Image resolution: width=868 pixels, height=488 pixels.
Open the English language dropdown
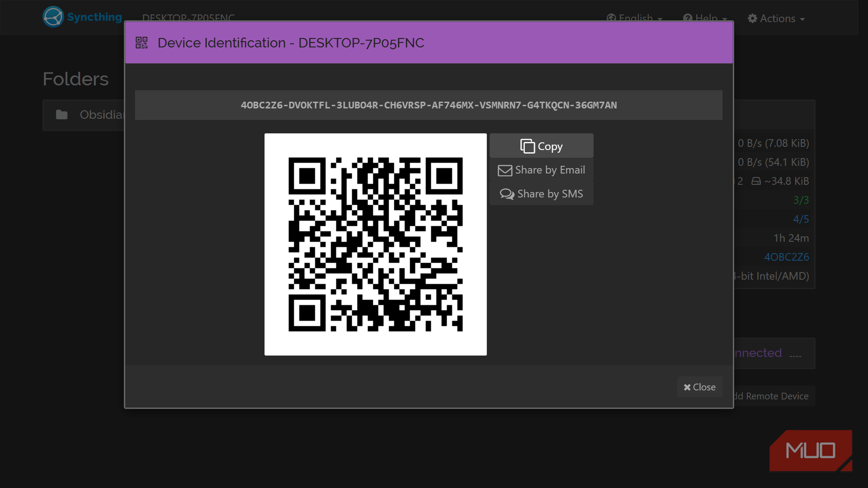(x=635, y=19)
